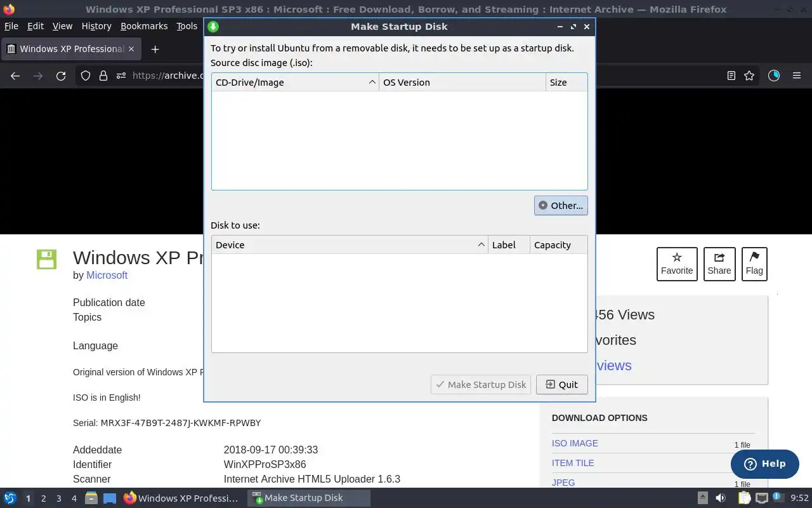Click the Label column header
The image size is (812, 508).
click(x=509, y=245)
